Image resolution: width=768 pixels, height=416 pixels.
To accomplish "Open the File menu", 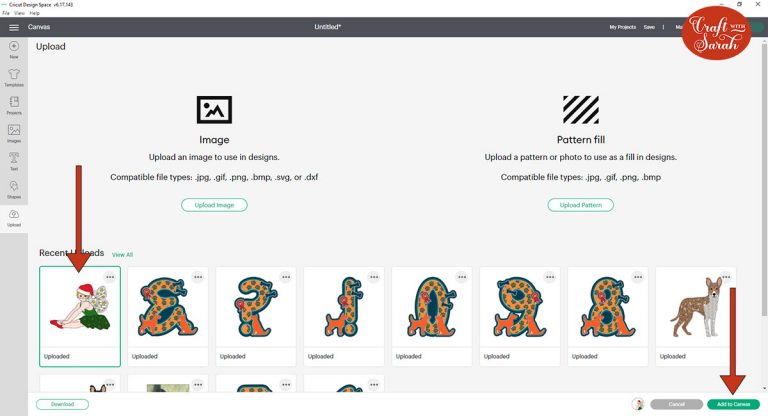I will [x=6, y=13].
